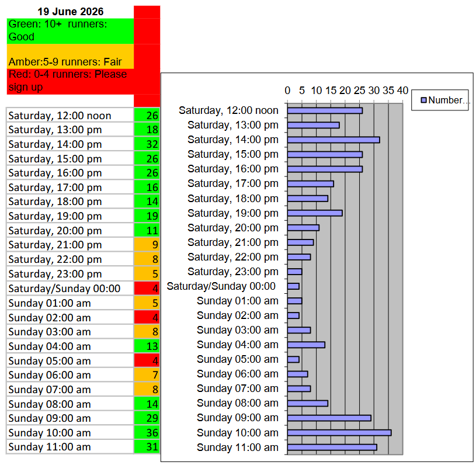
Task: Click the value 13 in the table
Action: pos(147,346)
